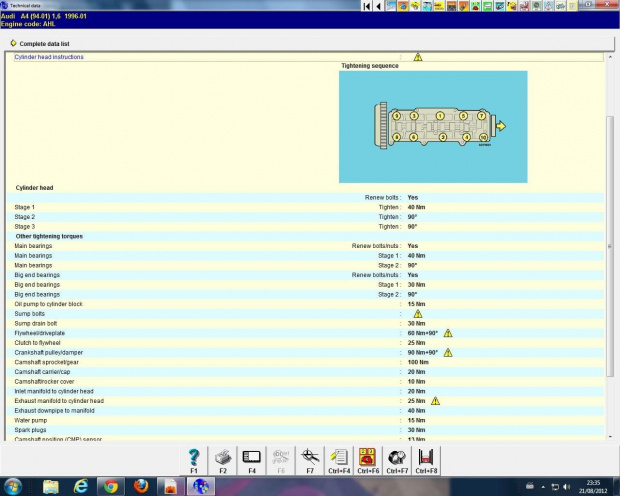Expand the Complete data list header

click(x=44, y=44)
